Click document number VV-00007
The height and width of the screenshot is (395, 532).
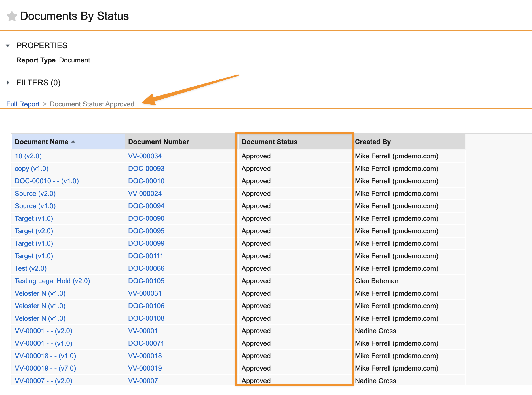(143, 381)
